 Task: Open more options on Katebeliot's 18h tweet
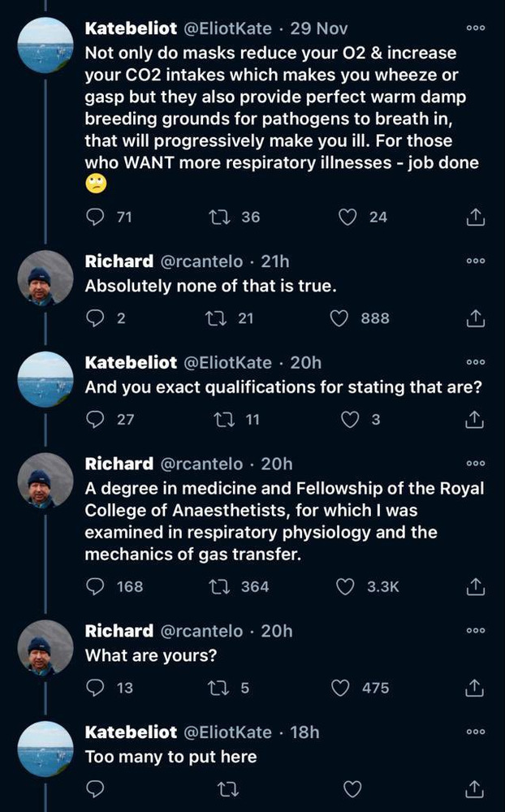[x=476, y=732]
